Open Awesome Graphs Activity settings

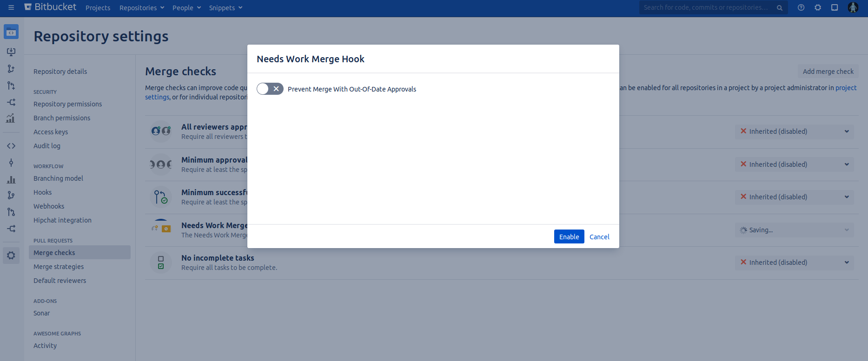click(45, 346)
